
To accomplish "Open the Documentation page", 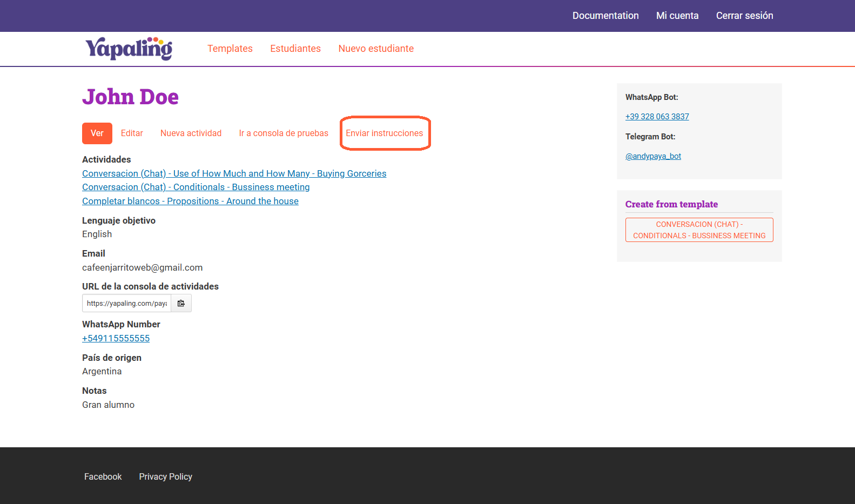I will click(605, 16).
